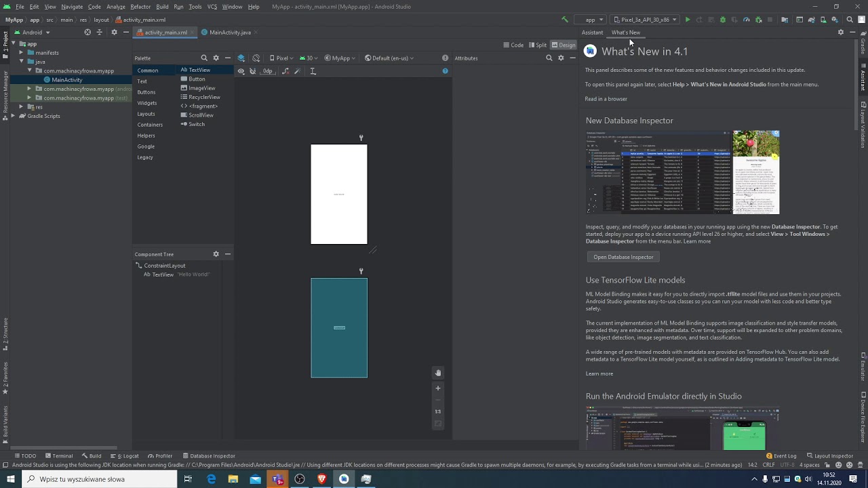868x488 pixels.
Task: Open the MyApp theme dropdown
Action: click(x=340, y=58)
